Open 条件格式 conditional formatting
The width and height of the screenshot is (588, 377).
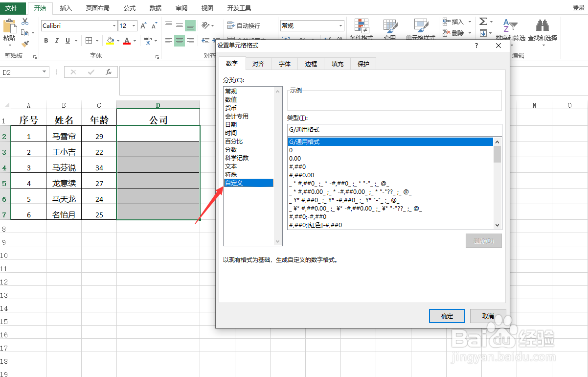point(362,29)
